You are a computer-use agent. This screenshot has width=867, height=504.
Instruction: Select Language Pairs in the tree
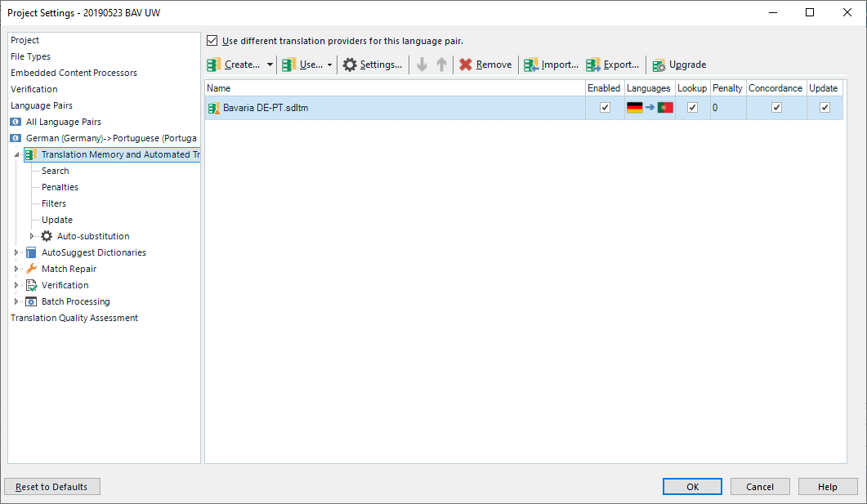[x=42, y=105]
